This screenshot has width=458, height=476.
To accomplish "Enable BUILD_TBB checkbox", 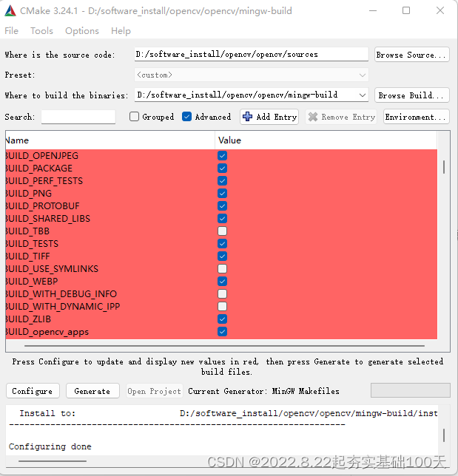I will (x=222, y=231).
